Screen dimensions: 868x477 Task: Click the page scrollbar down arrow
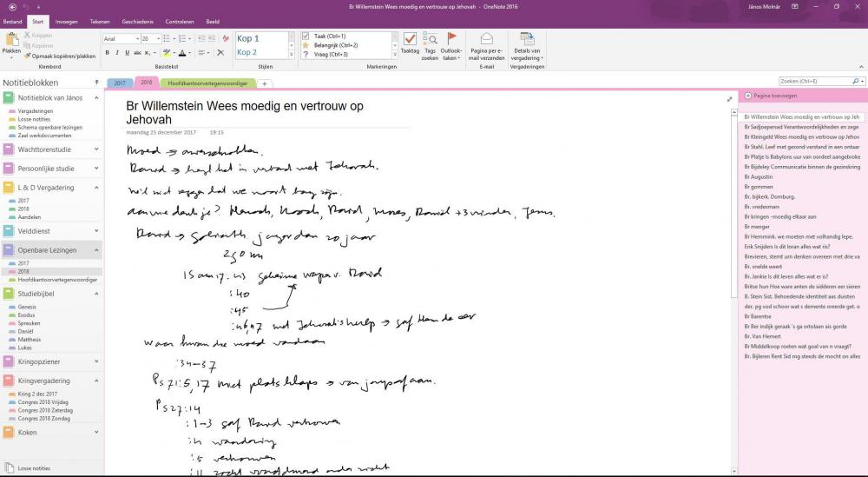click(x=734, y=472)
